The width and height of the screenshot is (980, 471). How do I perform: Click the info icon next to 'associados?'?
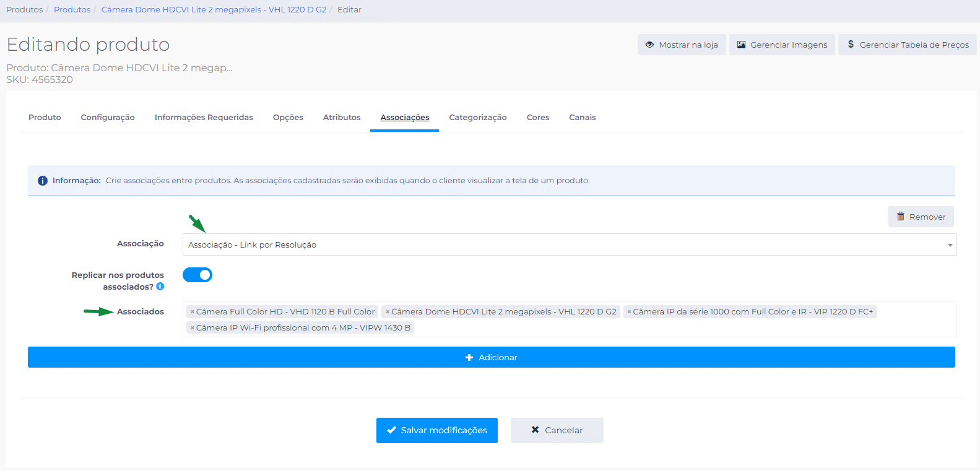(160, 287)
